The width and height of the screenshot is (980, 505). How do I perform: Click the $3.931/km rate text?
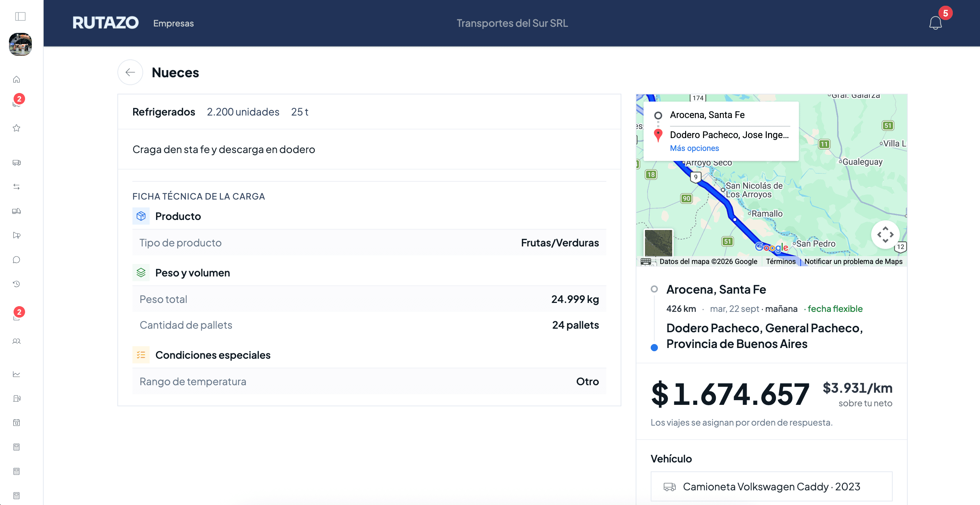[858, 388]
